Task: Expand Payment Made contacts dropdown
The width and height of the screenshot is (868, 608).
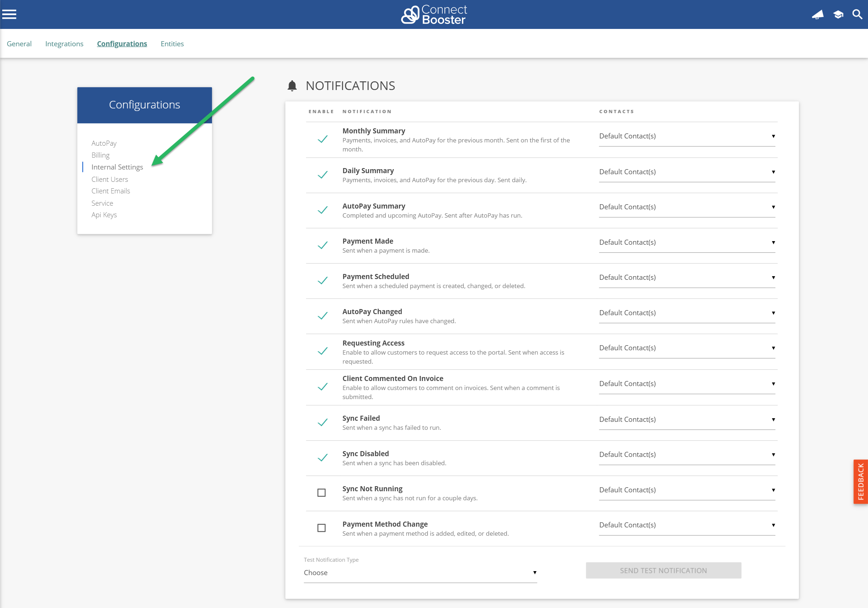Action: (686, 242)
